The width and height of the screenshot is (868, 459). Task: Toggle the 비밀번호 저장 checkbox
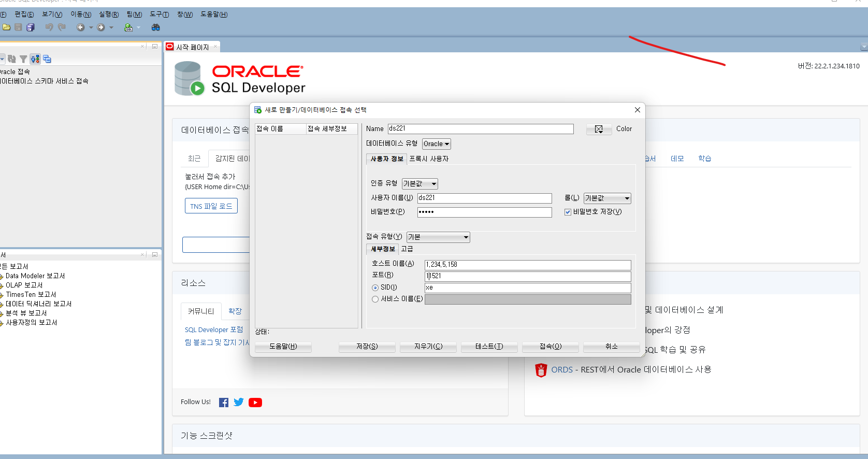(568, 212)
